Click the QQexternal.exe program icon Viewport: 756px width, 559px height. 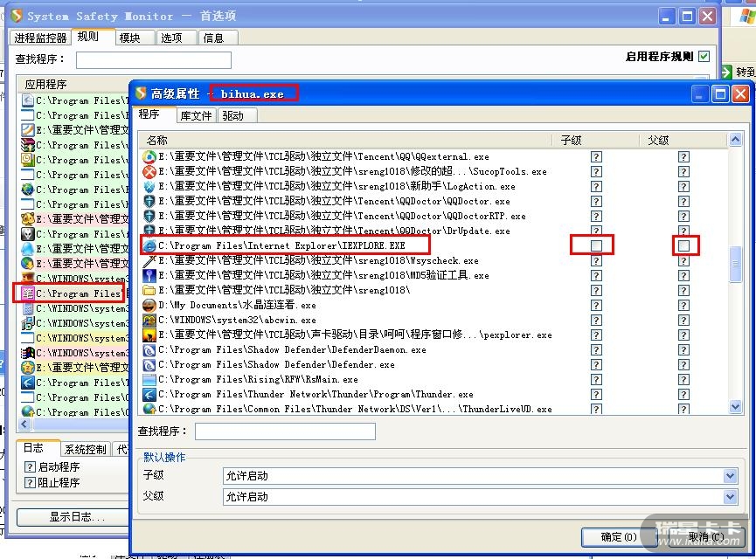149,156
